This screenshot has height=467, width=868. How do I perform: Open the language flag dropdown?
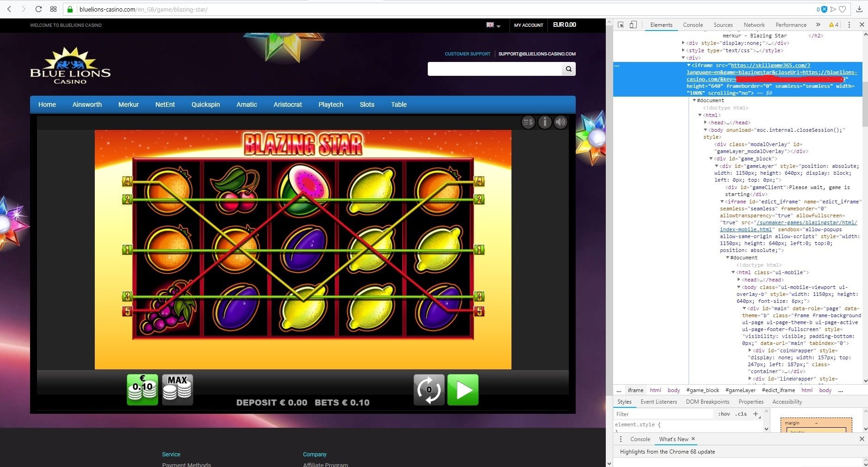coord(493,25)
